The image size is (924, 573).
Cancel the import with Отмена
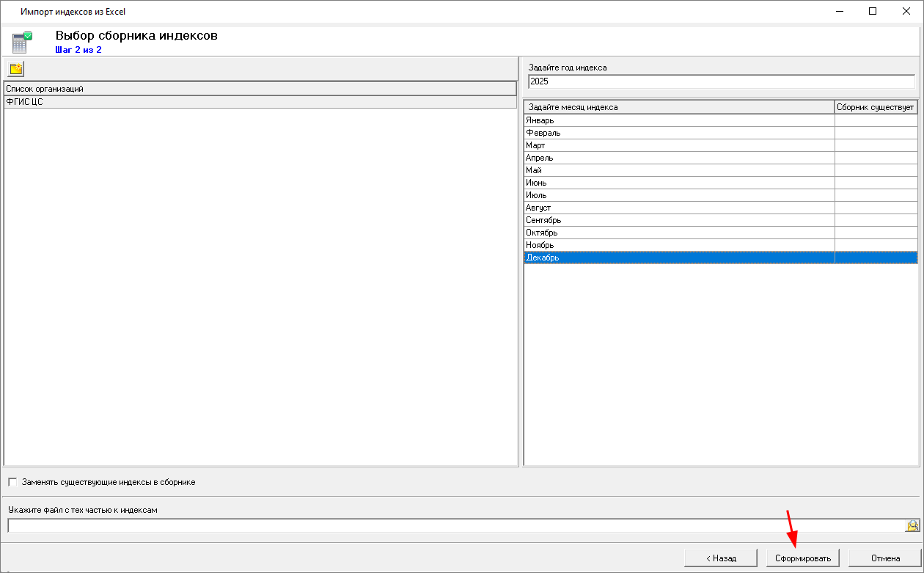click(x=885, y=558)
